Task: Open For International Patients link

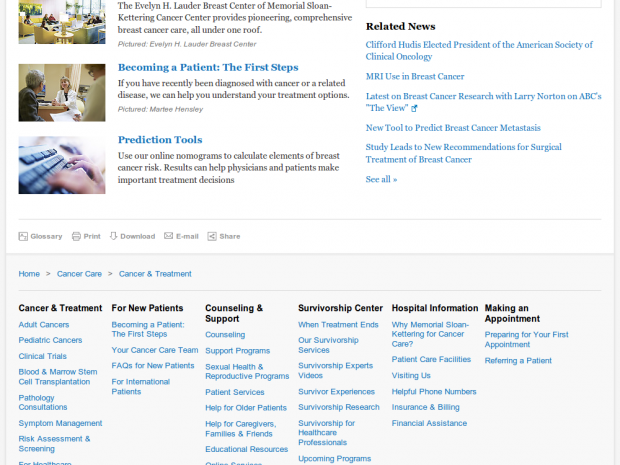Action: [x=141, y=387]
